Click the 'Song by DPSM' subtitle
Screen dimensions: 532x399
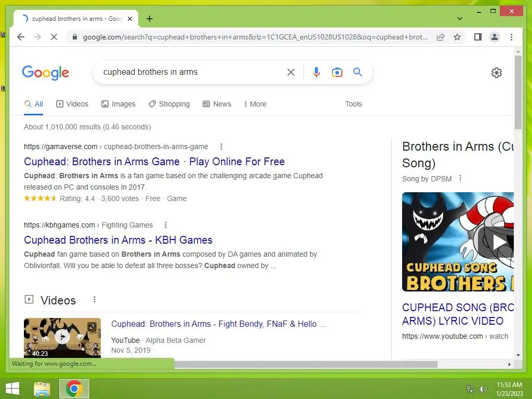pos(427,179)
